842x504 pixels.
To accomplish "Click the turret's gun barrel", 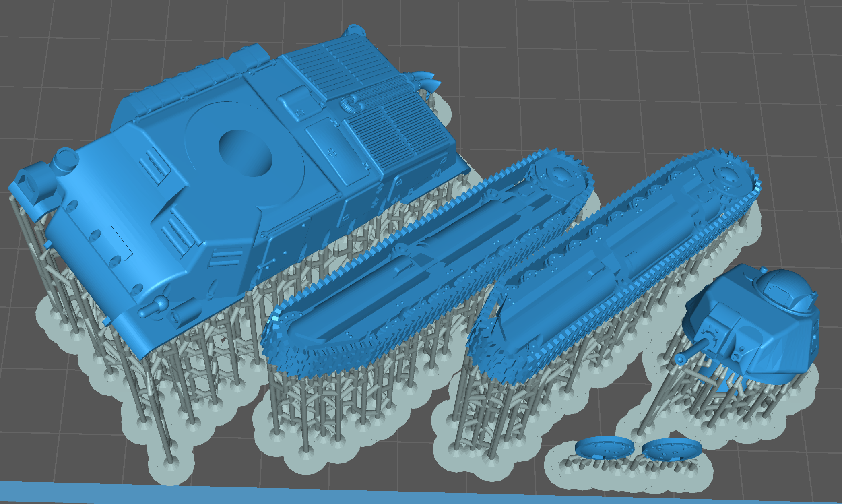I will [693, 350].
